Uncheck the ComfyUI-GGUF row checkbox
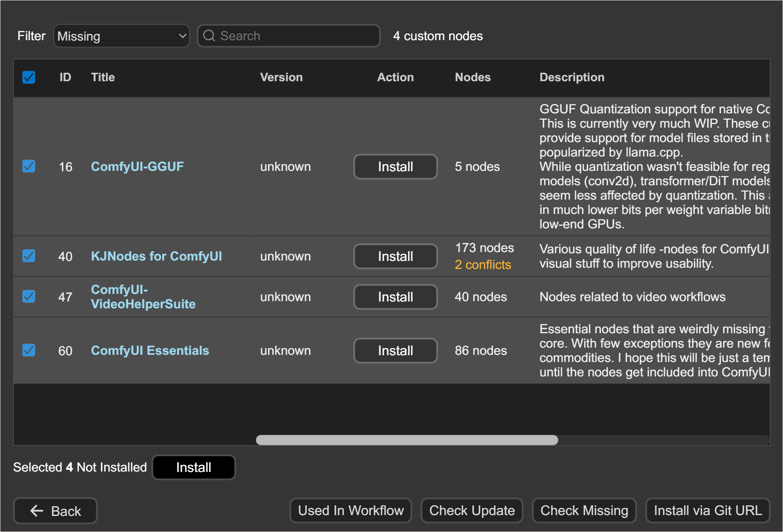Image resolution: width=783 pixels, height=532 pixels. tap(29, 166)
